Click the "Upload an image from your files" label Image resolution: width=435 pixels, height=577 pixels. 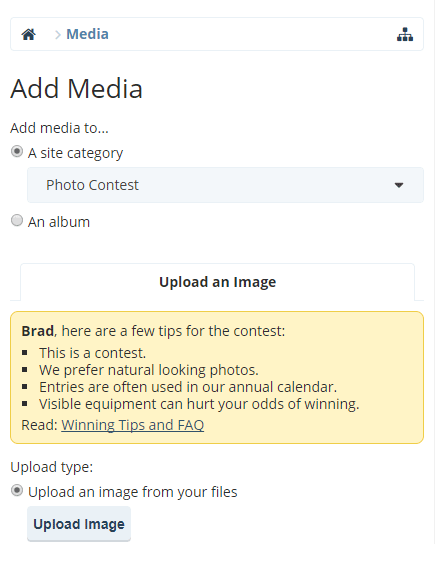tap(132, 492)
